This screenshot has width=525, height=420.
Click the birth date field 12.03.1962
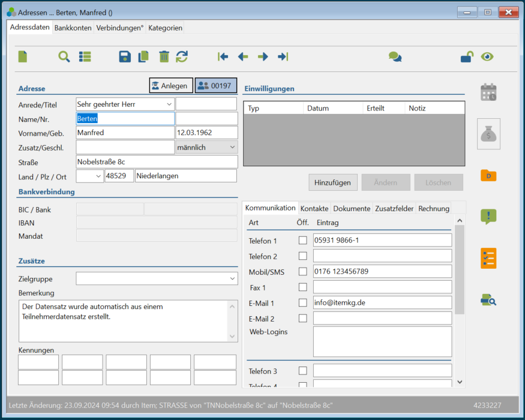[206, 133]
